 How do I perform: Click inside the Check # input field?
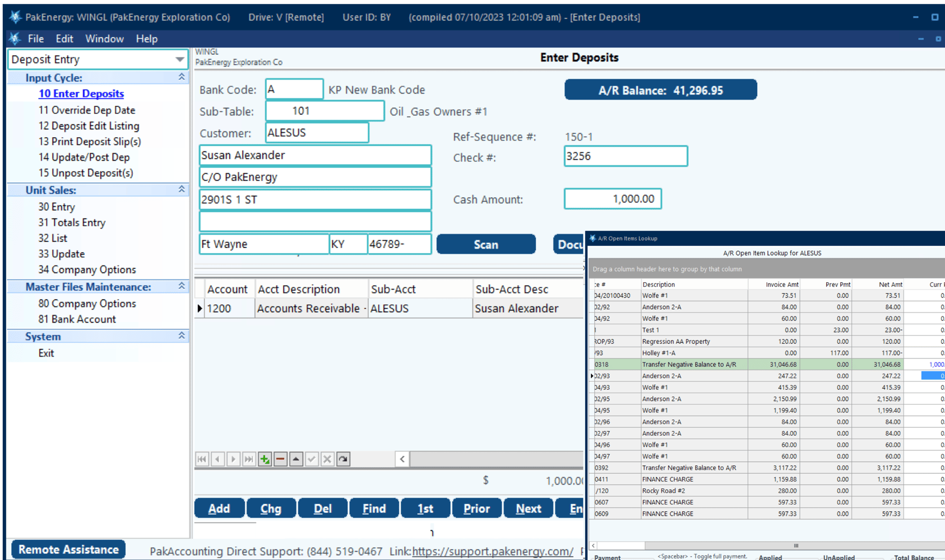point(625,156)
